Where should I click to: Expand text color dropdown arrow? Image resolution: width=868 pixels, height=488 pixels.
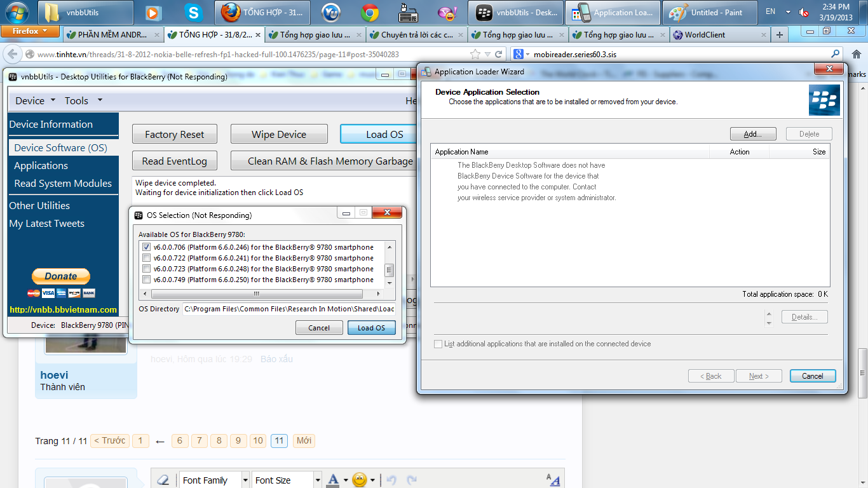pos(346,480)
